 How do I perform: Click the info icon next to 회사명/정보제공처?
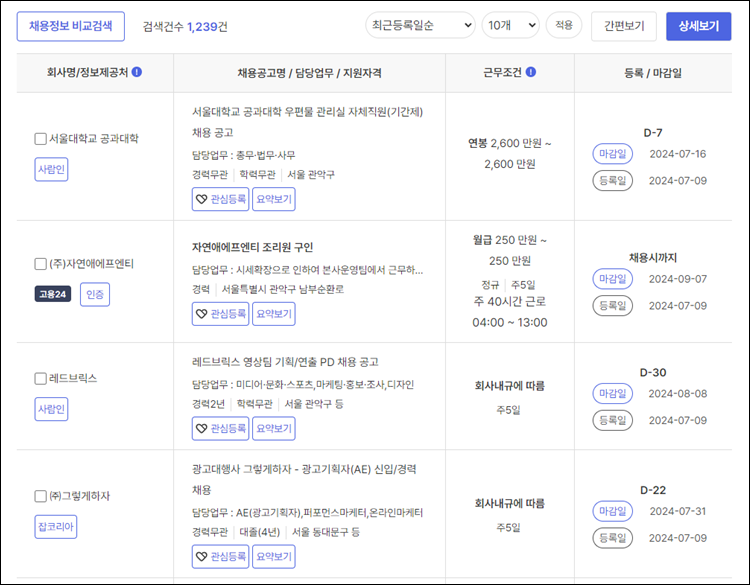(137, 72)
